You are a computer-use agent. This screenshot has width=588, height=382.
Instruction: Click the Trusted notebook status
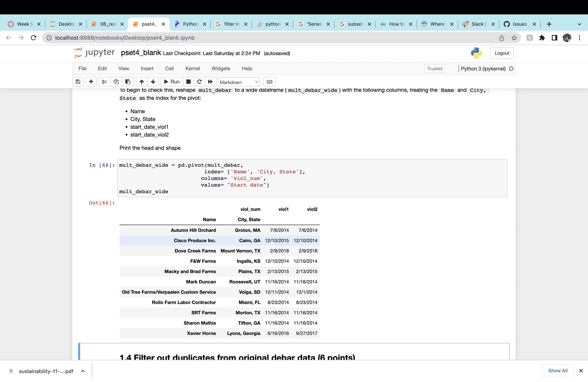[434, 68]
